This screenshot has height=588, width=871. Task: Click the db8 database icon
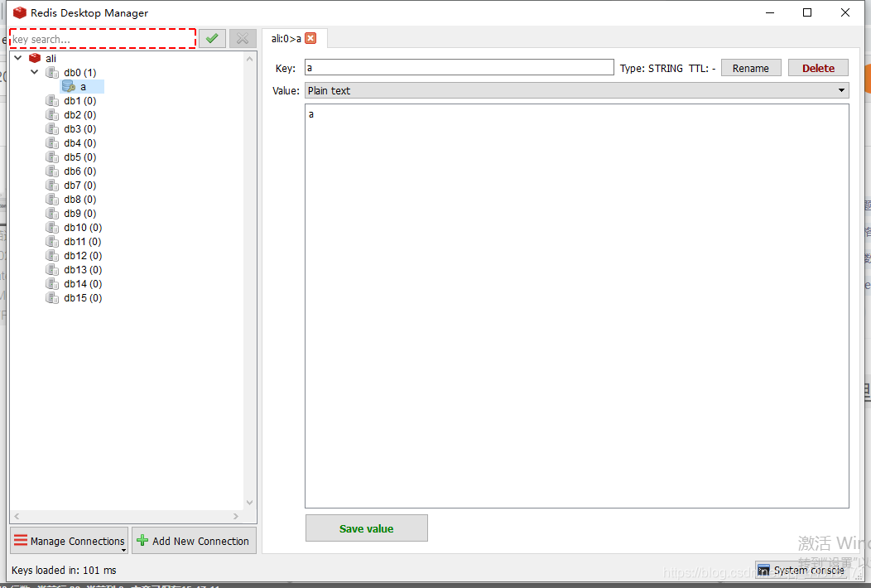pyautogui.click(x=52, y=200)
